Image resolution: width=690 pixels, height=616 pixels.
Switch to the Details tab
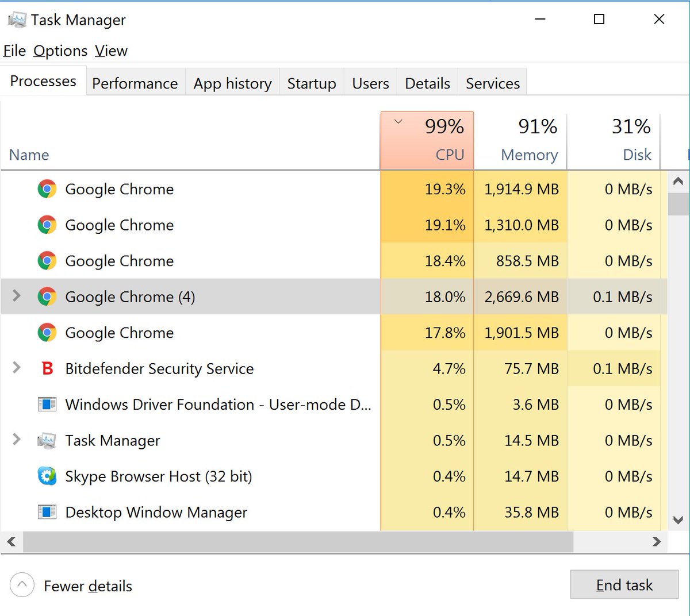(x=427, y=83)
